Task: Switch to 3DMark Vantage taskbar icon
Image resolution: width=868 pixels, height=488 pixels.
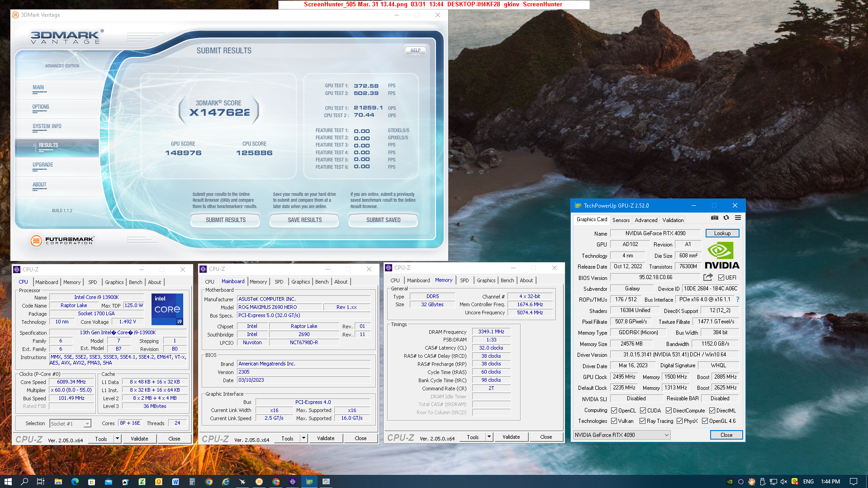Action: [259, 482]
